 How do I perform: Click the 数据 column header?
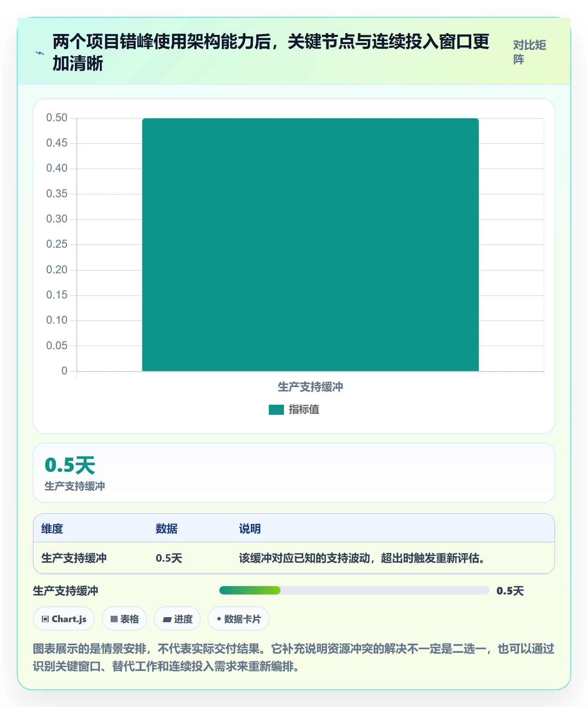(167, 529)
